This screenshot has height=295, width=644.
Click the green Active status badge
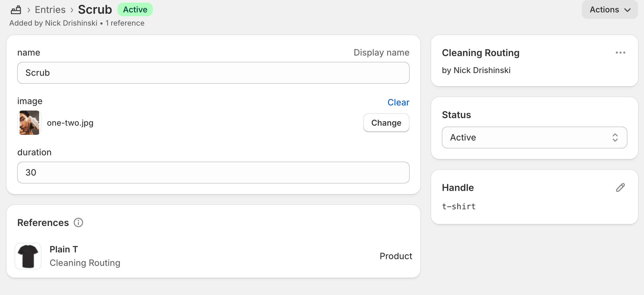[x=135, y=10]
